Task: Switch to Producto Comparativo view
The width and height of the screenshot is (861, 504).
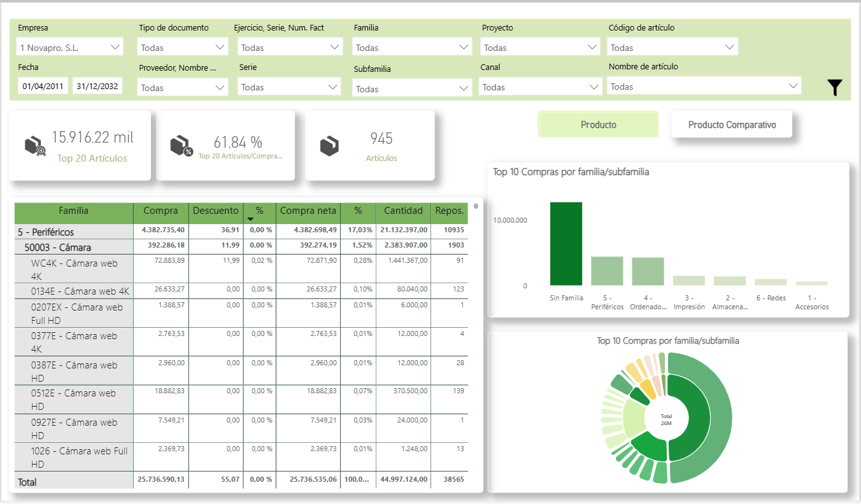Action: point(732,125)
